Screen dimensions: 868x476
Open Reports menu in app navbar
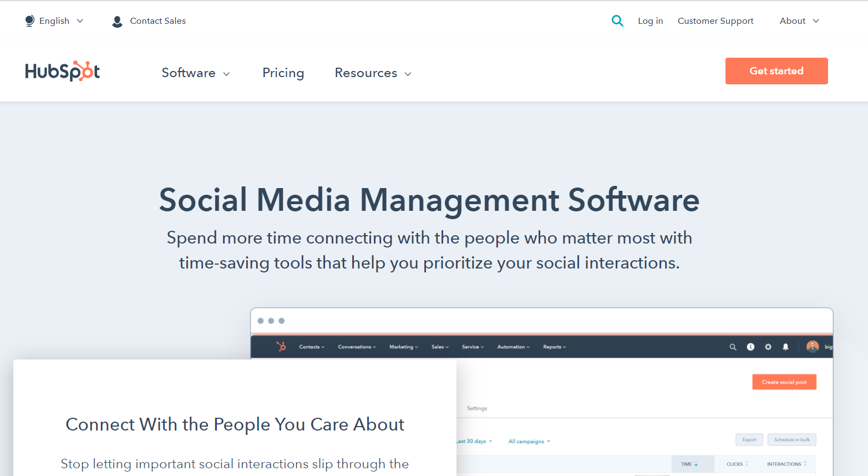[555, 347]
